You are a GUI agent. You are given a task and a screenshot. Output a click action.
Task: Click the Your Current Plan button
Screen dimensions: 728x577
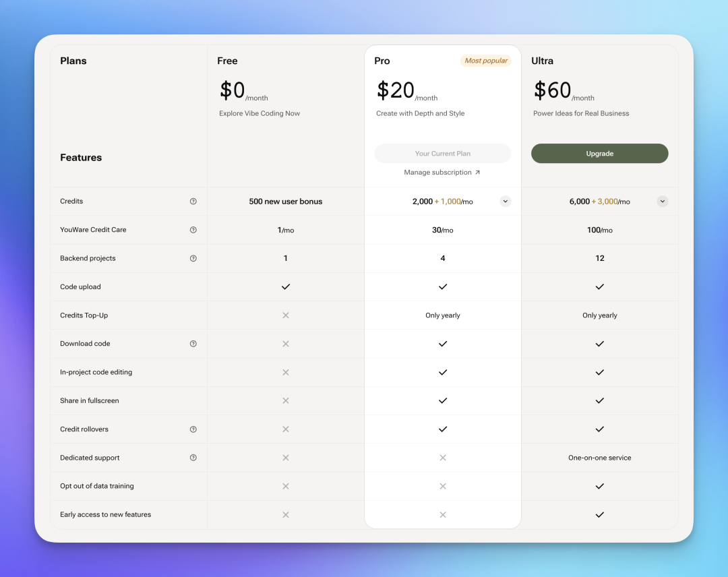443,154
